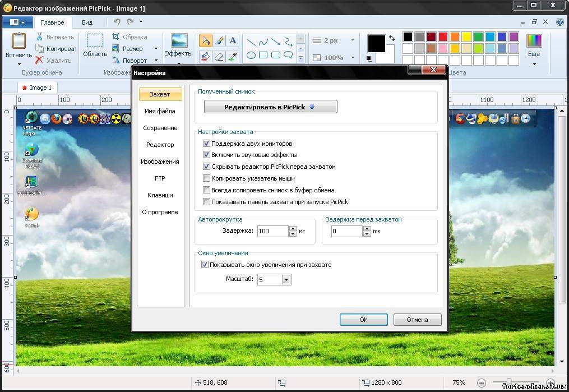Click Cut (Вырезать) scissors icon
Viewport: 569px width, 392px height.
[x=39, y=36]
